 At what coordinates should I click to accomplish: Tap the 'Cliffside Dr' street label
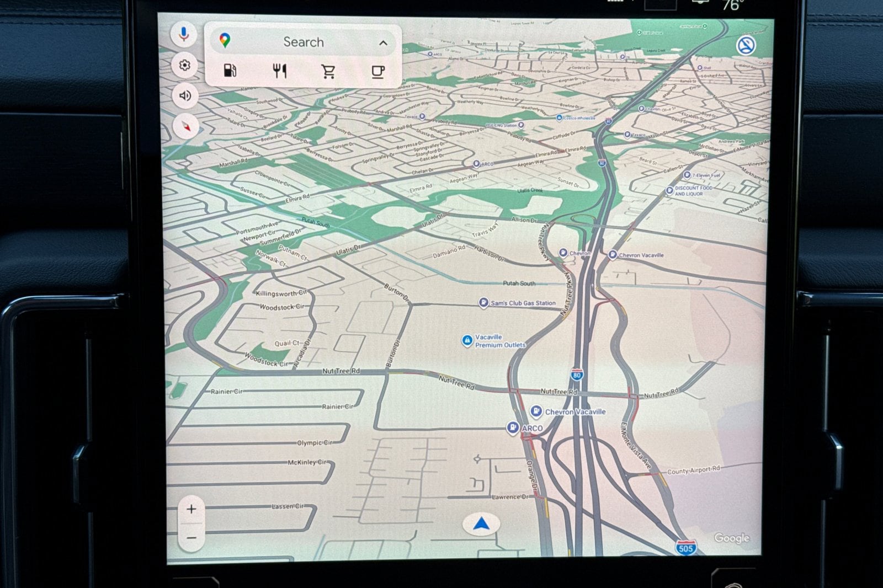coord(564,136)
